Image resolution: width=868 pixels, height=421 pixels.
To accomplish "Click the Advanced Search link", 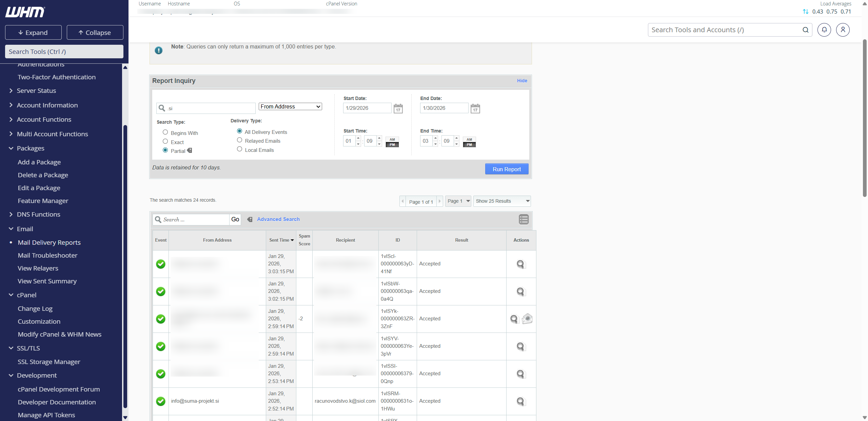I will click(278, 219).
